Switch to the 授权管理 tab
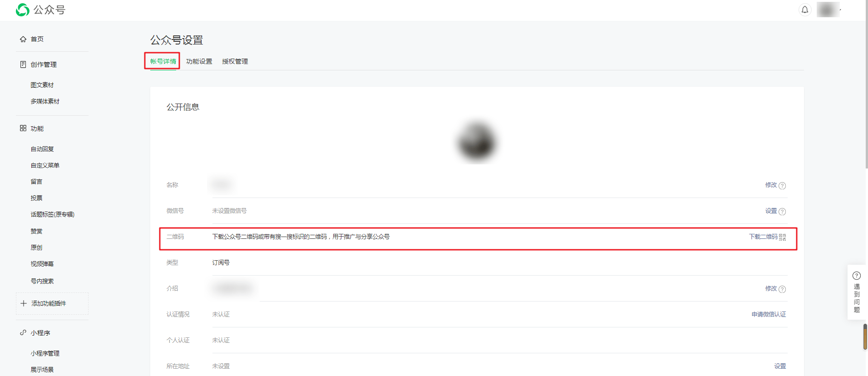 [x=235, y=61]
